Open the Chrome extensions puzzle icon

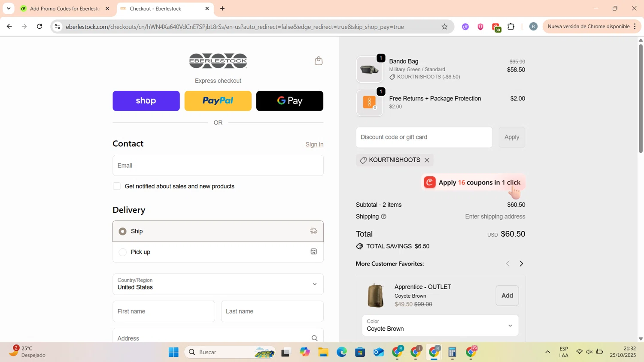pos(511,27)
